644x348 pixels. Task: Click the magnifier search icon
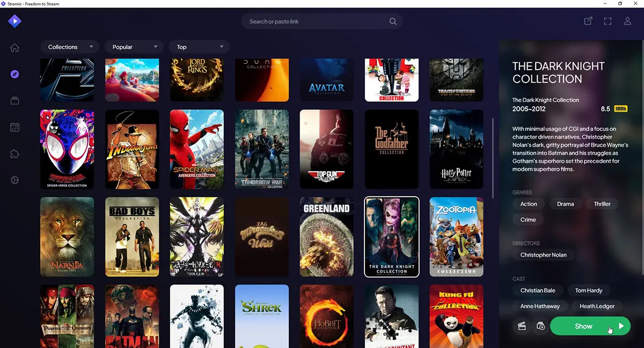[x=393, y=21]
